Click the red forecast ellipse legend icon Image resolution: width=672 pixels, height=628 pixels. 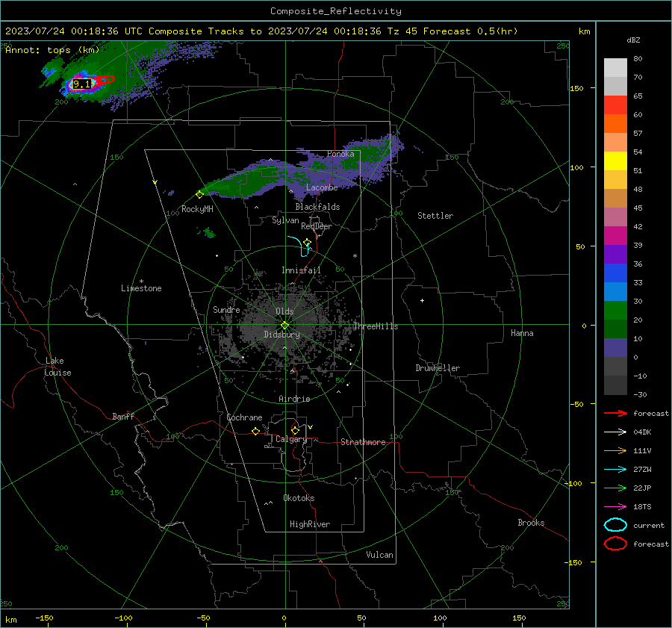point(615,544)
